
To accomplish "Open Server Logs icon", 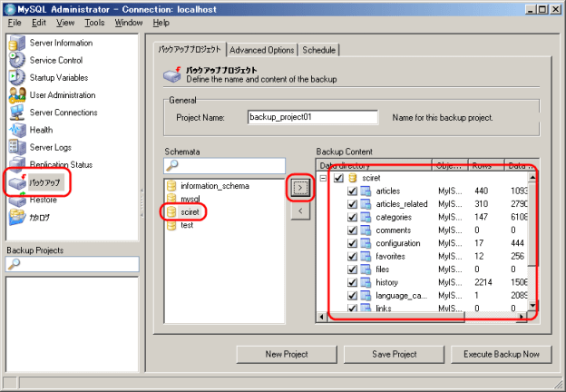I will 17,147.
